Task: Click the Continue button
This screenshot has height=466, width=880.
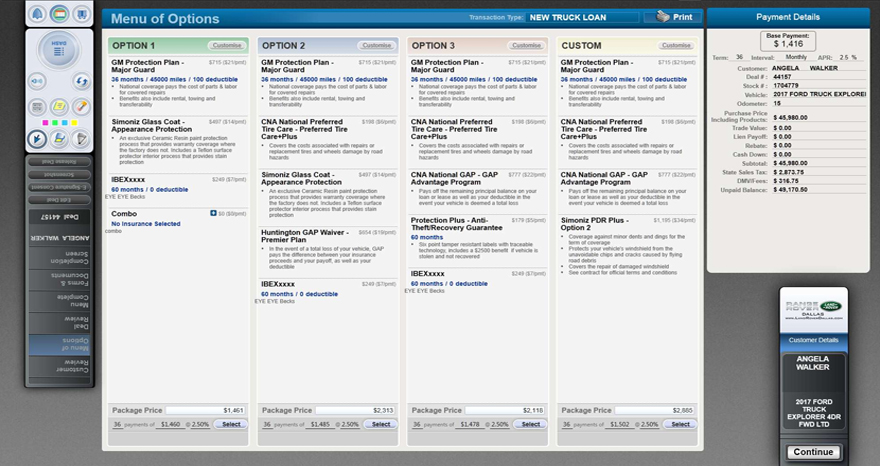Action: [x=813, y=452]
